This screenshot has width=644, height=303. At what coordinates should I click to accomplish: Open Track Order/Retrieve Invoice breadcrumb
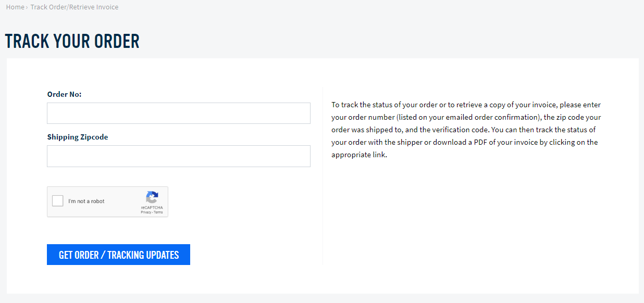click(75, 7)
